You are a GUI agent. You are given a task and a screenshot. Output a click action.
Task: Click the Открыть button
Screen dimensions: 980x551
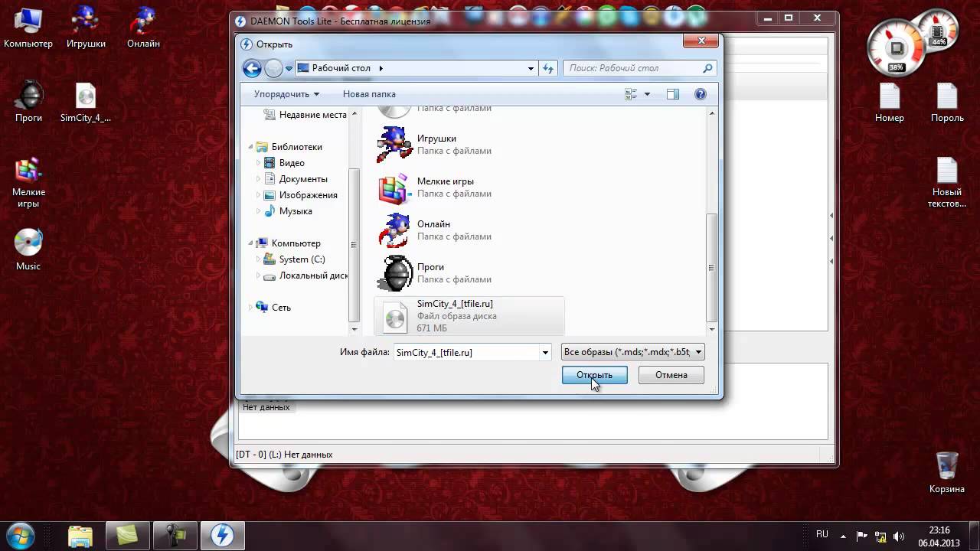tap(595, 375)
